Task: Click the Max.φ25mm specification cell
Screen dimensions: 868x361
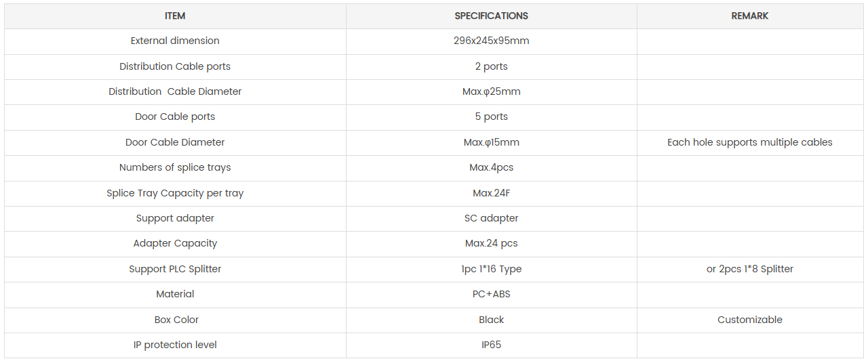Action: coord(491,91)
